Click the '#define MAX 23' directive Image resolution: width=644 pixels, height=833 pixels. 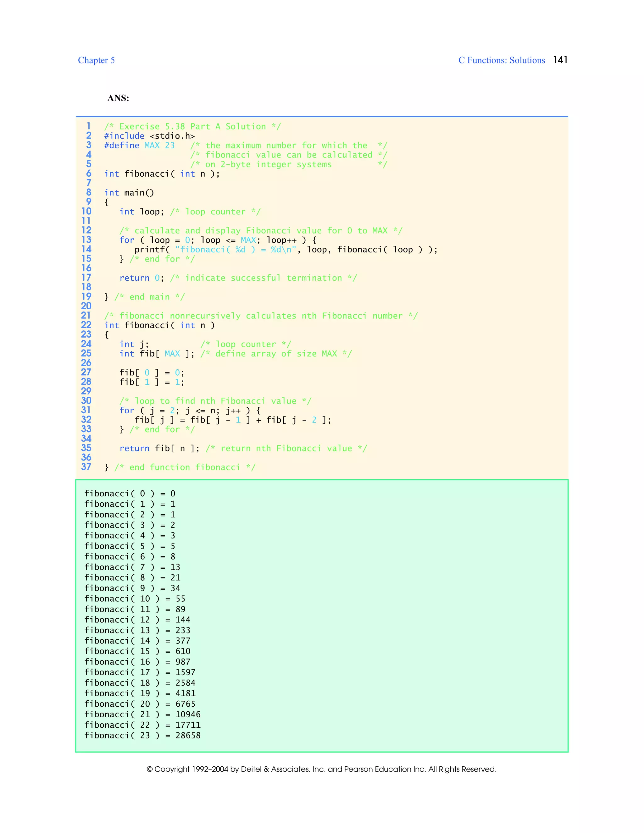[x=139, y=145]
